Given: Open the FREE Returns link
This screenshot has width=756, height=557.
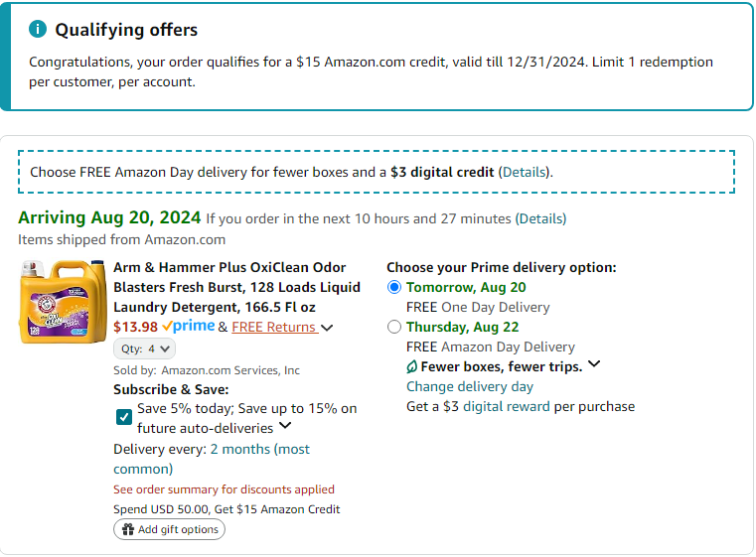Looking at the screenshot, I should 274,327.
